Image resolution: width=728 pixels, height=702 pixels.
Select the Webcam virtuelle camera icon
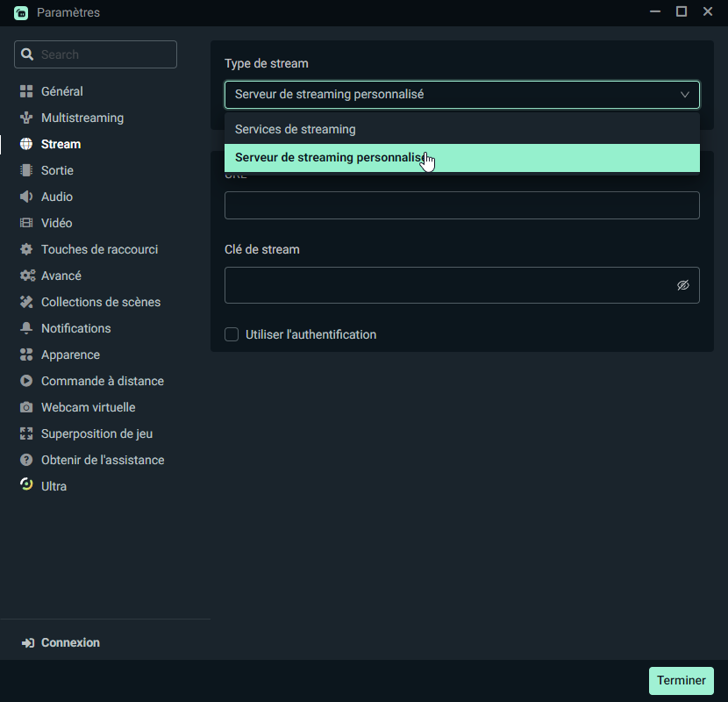pos(25,407)
